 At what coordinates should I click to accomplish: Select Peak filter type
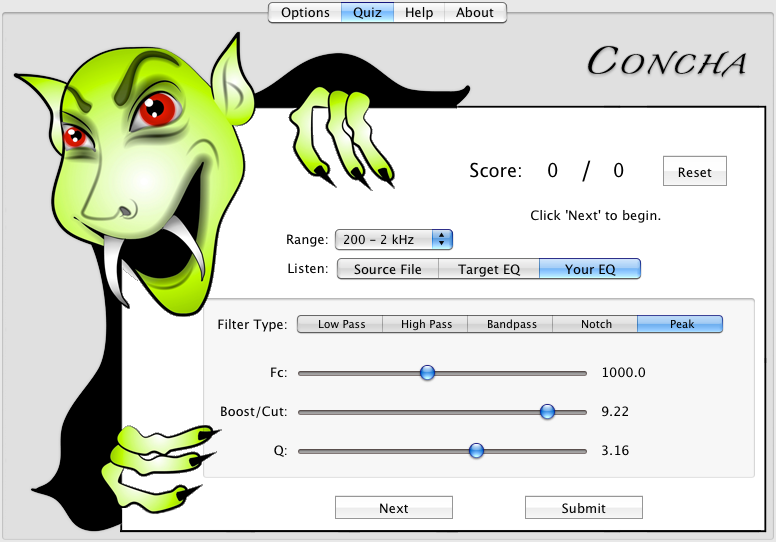(681, 324)
